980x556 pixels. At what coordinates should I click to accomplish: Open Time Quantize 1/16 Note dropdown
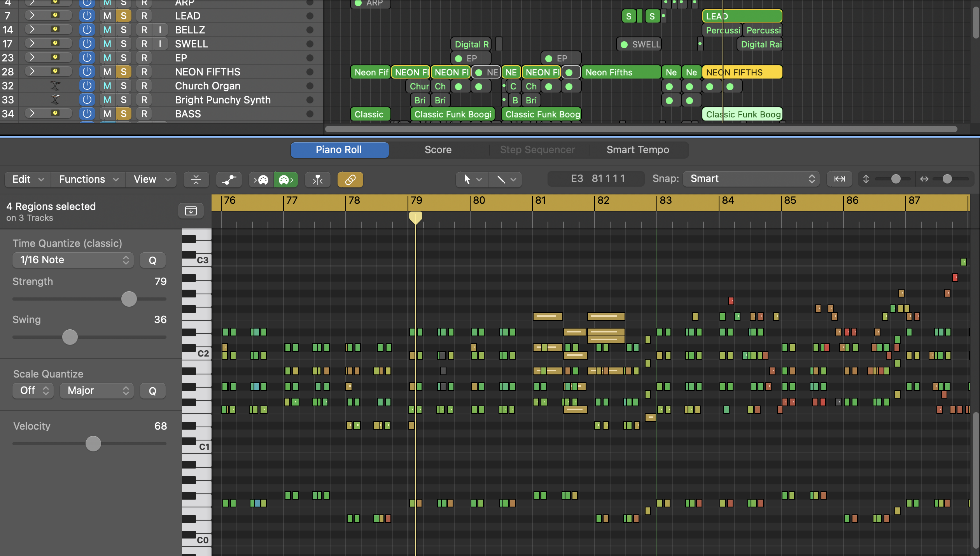point(73,260)
